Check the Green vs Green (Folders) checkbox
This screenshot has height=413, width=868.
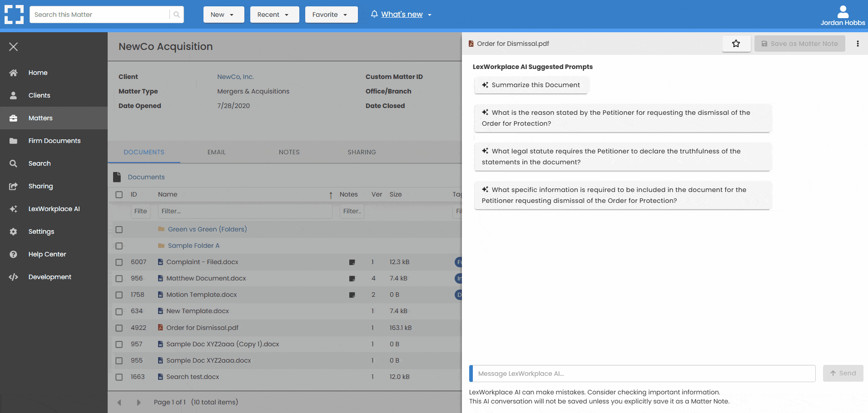119,230
